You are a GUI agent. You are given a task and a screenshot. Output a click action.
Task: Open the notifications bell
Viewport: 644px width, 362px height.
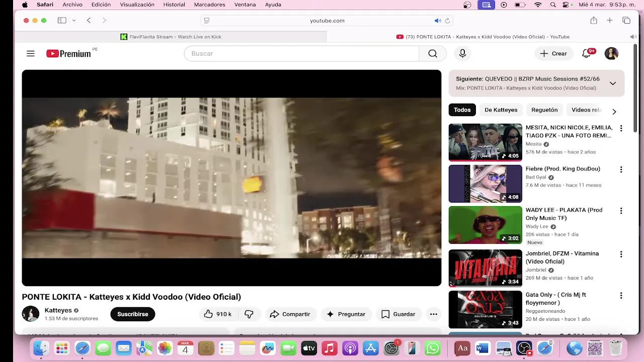pyautogui.click(x=587, y=53)
